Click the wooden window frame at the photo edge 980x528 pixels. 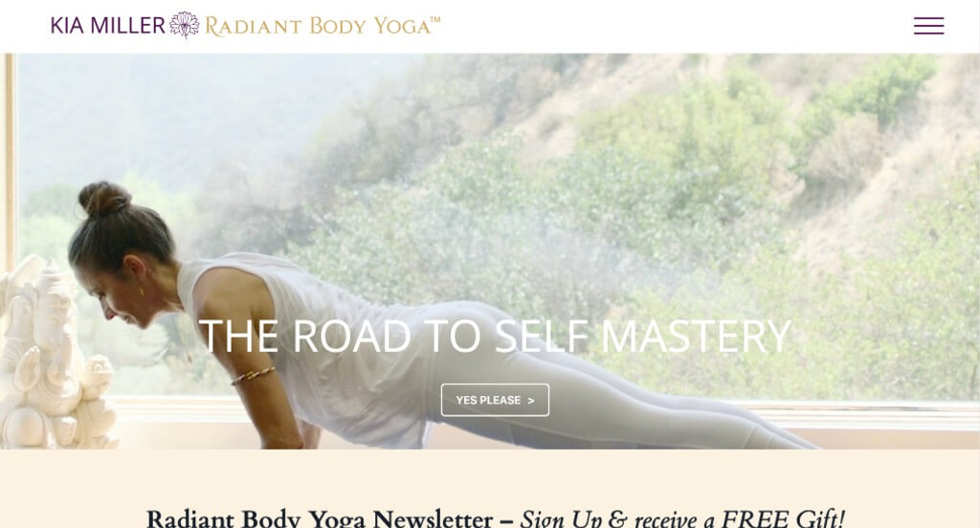pyautogui.click(x=9, y=163)
